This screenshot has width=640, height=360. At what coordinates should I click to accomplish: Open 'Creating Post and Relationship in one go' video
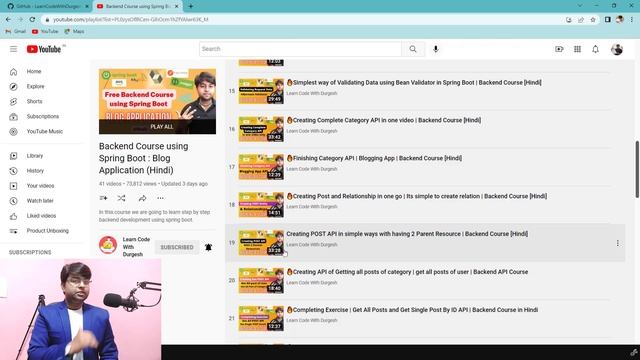[x=416, y=196]
